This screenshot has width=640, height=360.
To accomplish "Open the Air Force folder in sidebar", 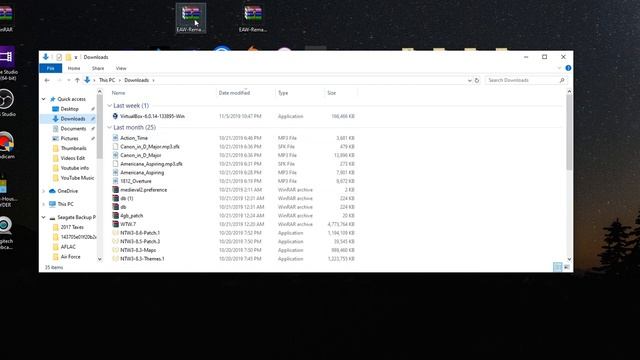I will click(x=70, y=257).
